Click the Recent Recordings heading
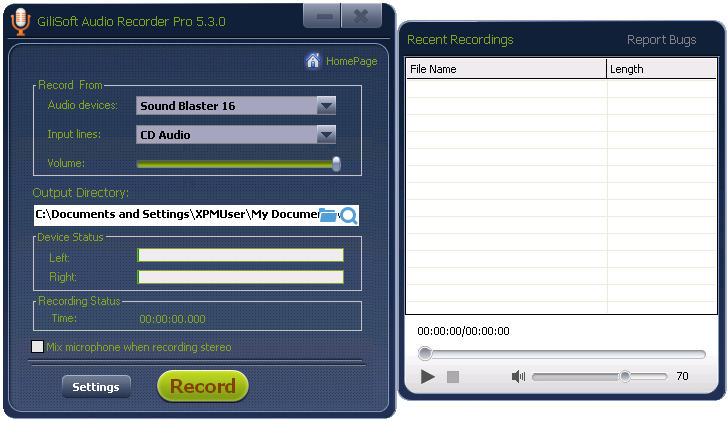The image size is (728, 421). pyautogui.click(x=460, y=40)
